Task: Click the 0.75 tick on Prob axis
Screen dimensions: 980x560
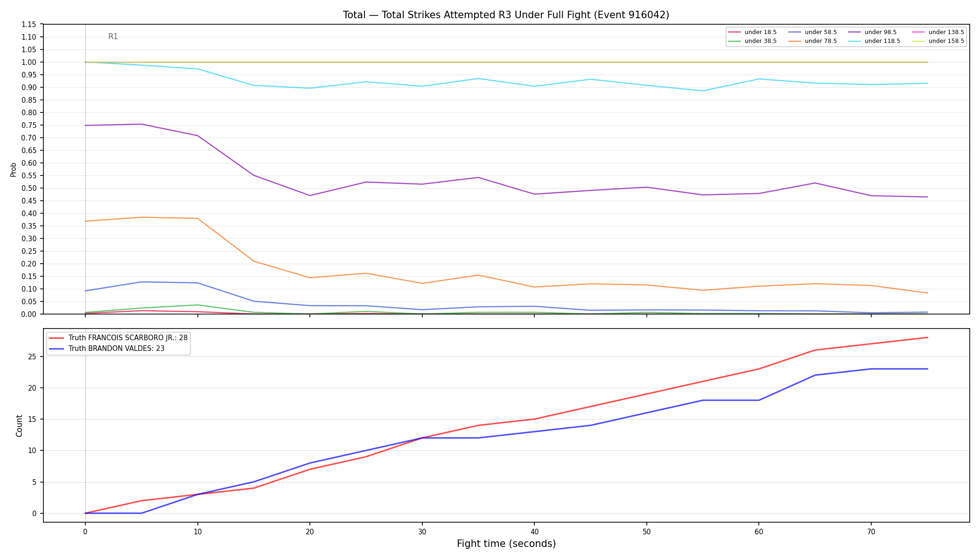Action: coord(29,125)
